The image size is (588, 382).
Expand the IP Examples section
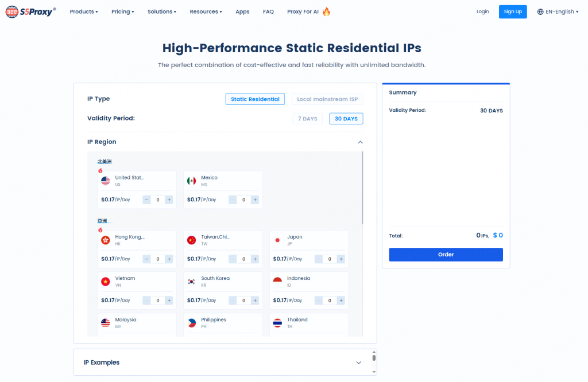358,362
